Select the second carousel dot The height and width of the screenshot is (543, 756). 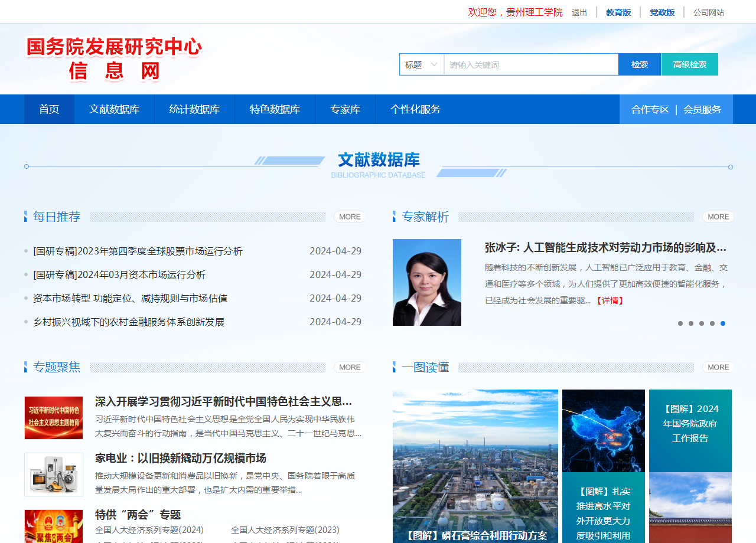tap(691, 323)
